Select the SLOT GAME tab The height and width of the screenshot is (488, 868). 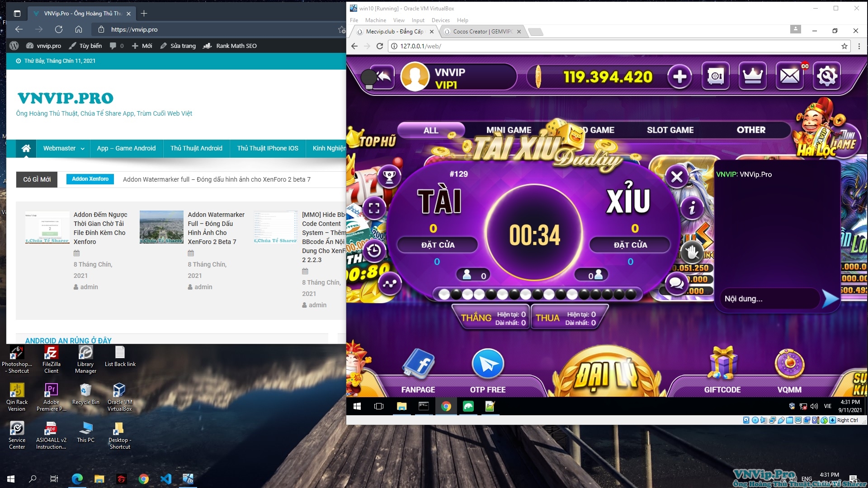click(670, 130)
